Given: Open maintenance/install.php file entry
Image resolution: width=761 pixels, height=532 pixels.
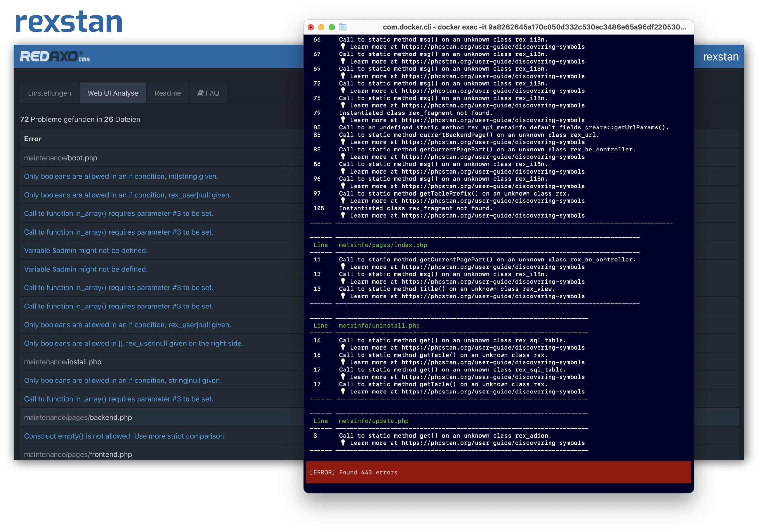Looking at the screenshot, I should click(63, 362).
